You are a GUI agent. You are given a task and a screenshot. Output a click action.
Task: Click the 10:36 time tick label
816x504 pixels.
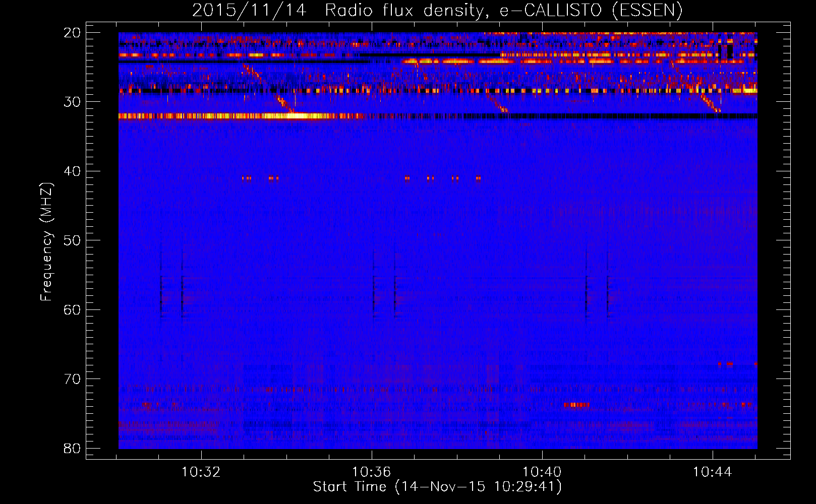click(x=372, y=472)
